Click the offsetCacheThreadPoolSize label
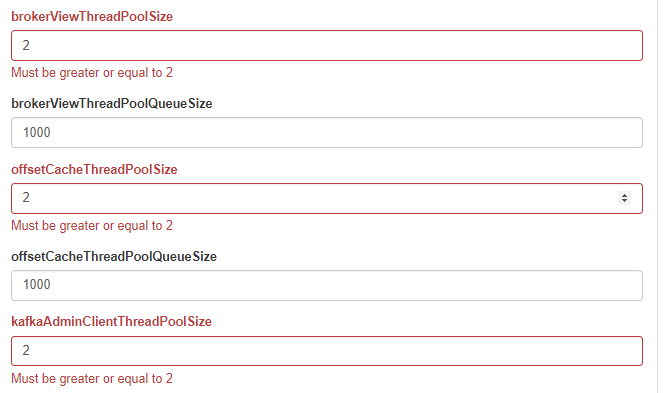 (94, 170)
